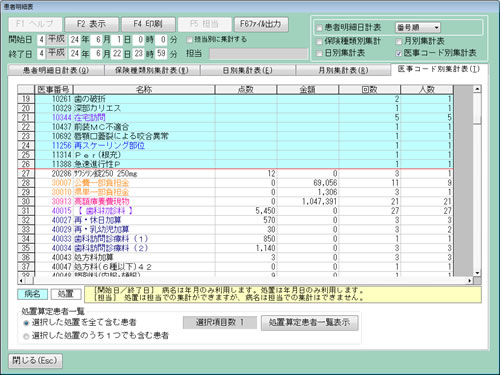The image size is (500, 375).
Task: Click the 人数 column header
Action: [x=427, y=89]
